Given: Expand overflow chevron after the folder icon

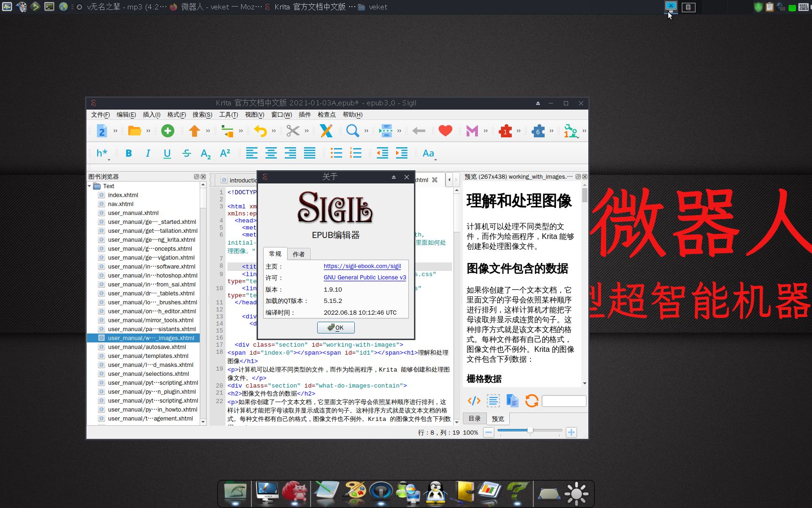Looking at the screenshot, I should [x=148, y=131].
